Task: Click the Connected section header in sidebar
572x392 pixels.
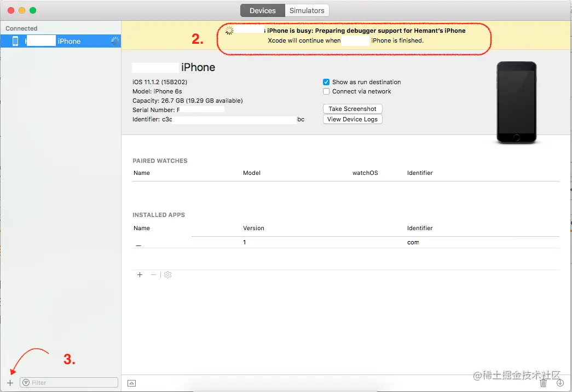Action: point(21,28)
